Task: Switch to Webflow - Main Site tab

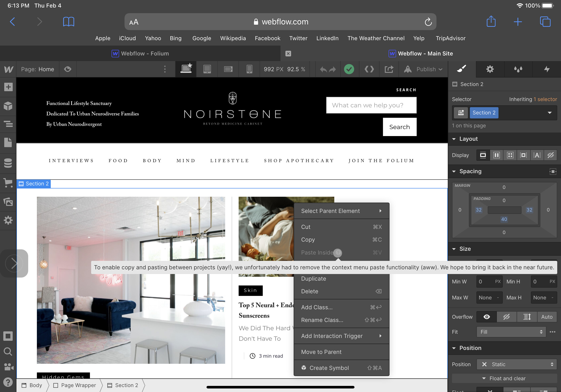Action: (425, 54)
